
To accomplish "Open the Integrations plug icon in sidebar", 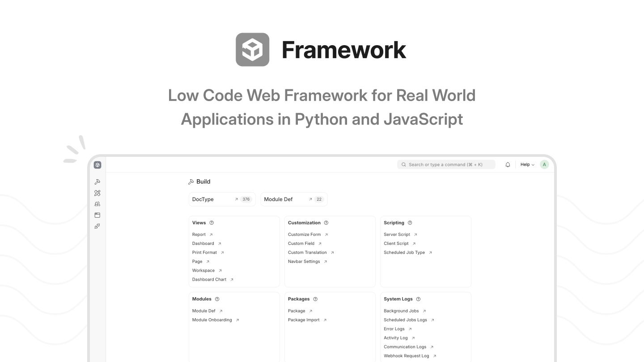I will pos(97,226).
